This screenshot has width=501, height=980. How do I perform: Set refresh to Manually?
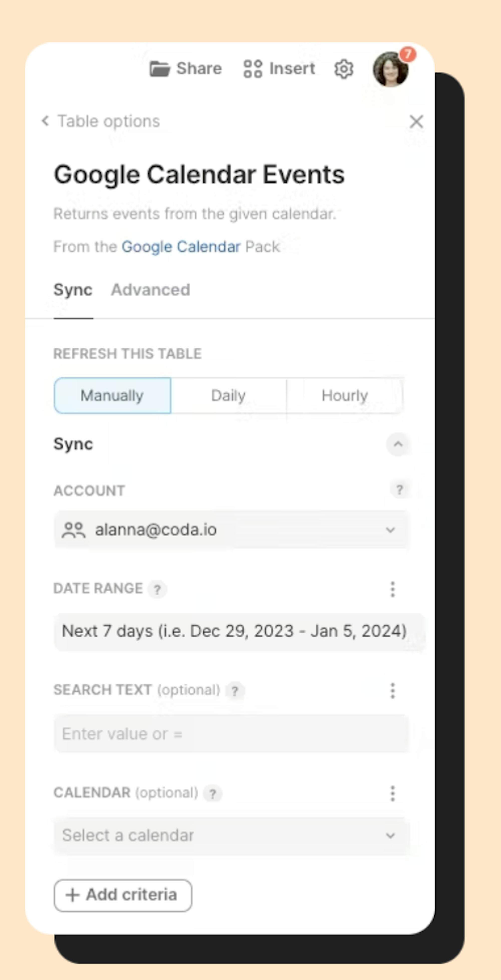(x=112, y=395)
